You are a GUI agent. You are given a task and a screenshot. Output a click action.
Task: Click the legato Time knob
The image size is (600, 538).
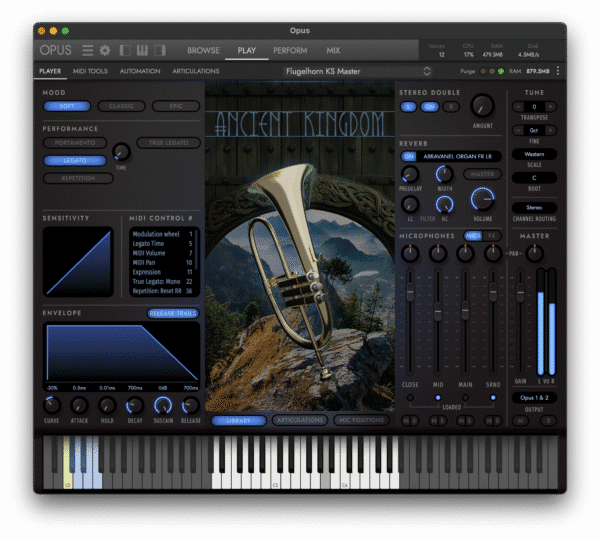[x=121, y=152]
